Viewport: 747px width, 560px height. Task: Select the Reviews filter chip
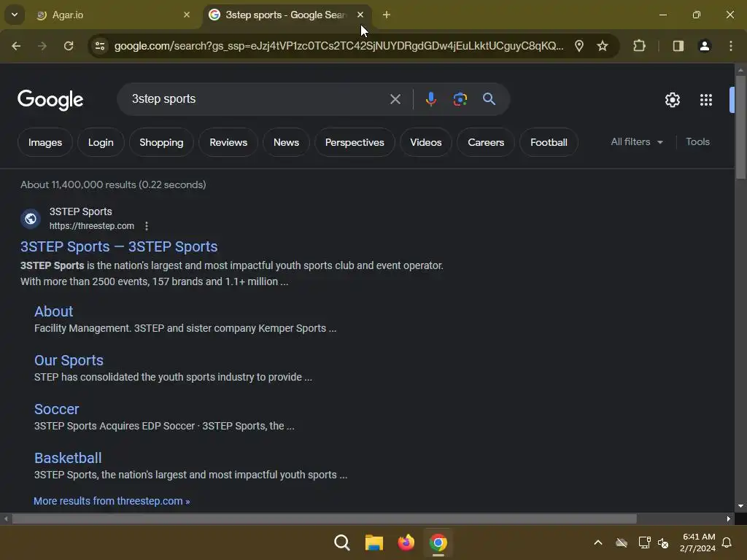(228, 142)
